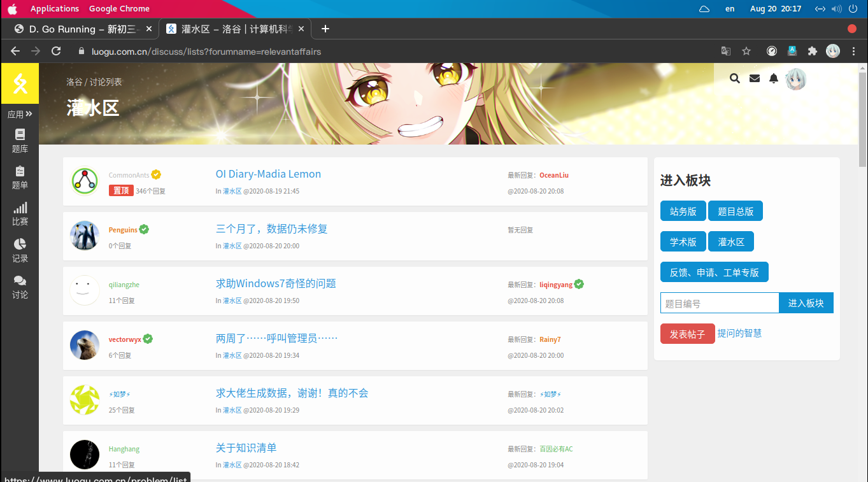The image size is (868, 482).
Task: Open the post 求助Windows7奇怪的问题
Action: pos(276,283)
